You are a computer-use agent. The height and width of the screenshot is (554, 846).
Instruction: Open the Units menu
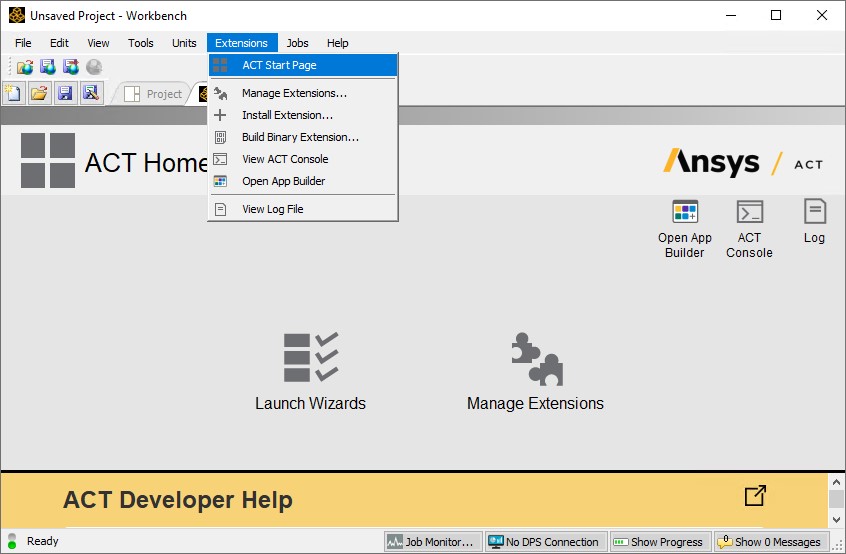(x=184, y=43)
